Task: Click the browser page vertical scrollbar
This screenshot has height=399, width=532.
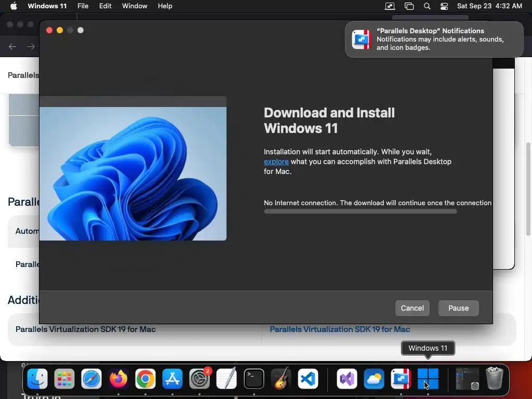Action: tap(528, 189)
